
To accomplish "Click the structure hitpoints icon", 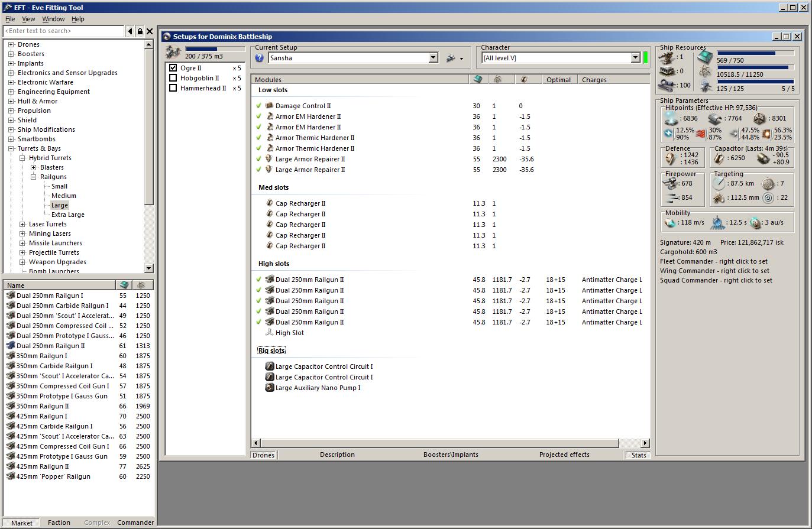I will pos(759,118).
